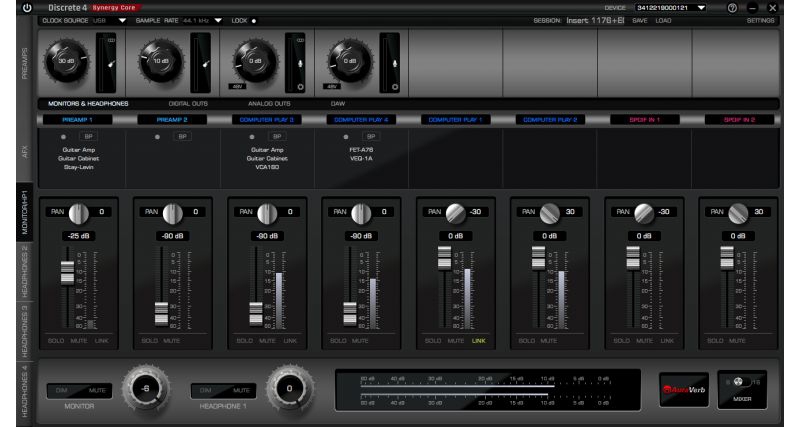Click the FET-A76 effect in COMPUTER PLAY 4
This screenshot has height=427, width=800.
pos(361,150)
